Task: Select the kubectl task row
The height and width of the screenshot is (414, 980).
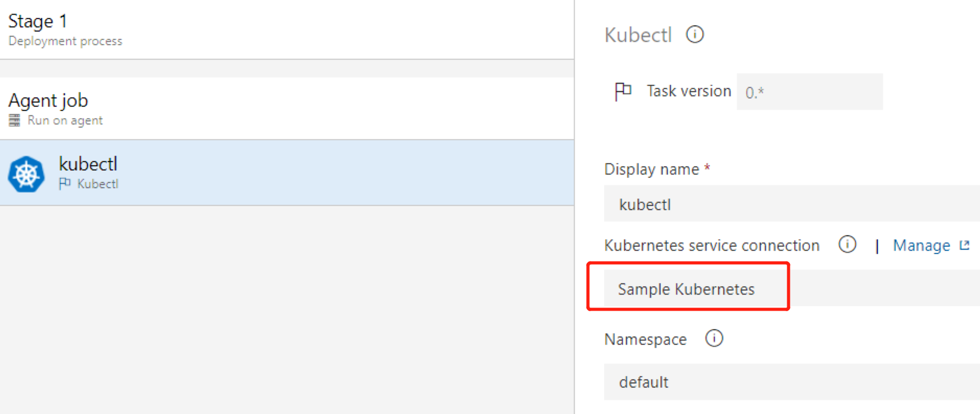Action: tap(287, 173)
